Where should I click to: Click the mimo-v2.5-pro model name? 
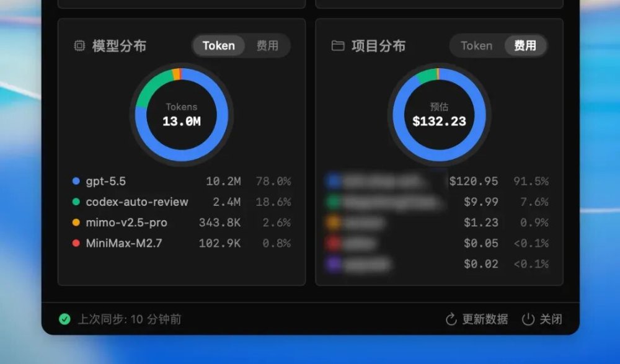[126, 223]
